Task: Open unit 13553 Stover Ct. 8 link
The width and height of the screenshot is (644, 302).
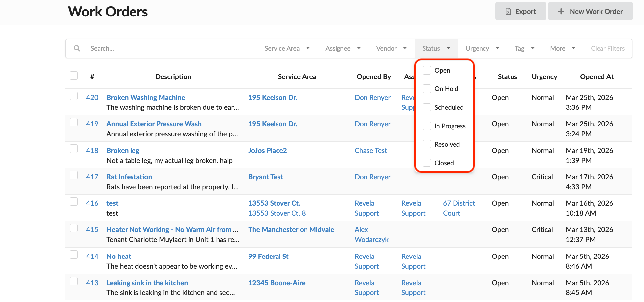Action: (x=277, y=213)
